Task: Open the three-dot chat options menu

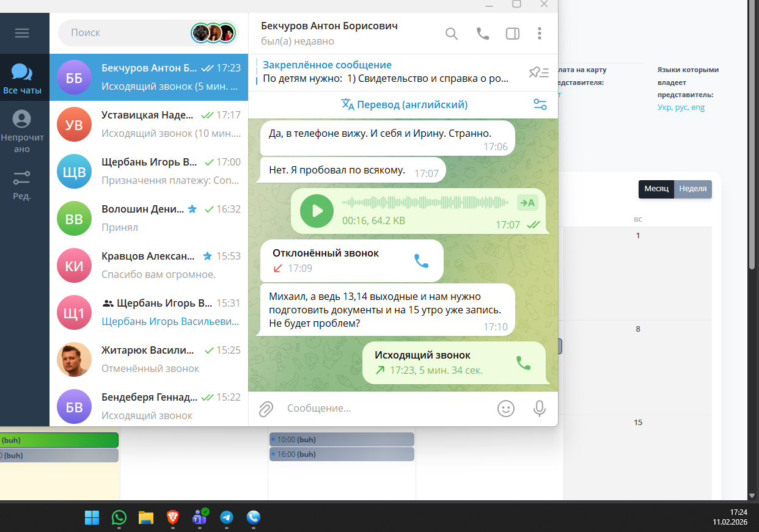Action: (x=539, y=34)
